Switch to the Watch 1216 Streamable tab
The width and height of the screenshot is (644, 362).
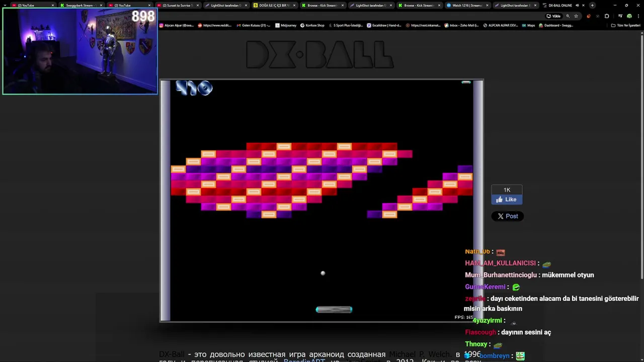point(467,6)
